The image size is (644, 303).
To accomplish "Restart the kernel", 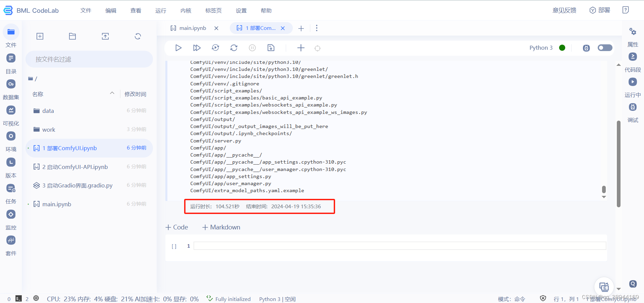I will tap(234, 48).
